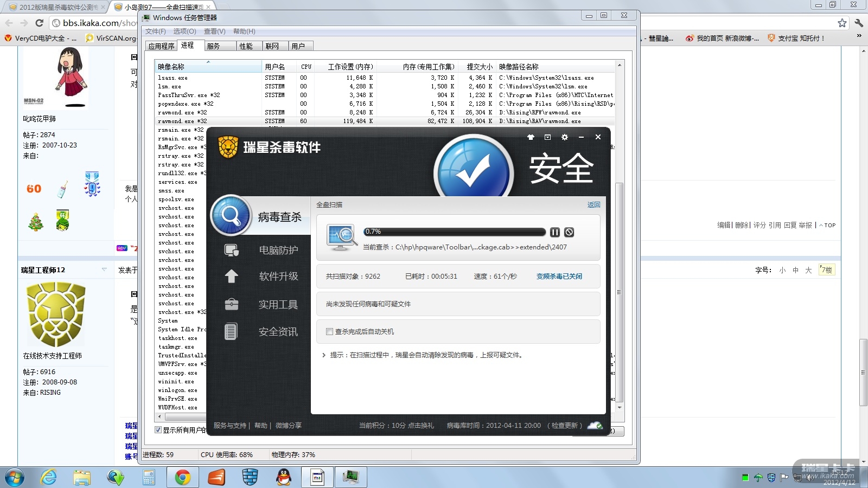
Task: Click 变频杀毒已关闭 link
Action: pyautogui.click(x=559, y=277)
